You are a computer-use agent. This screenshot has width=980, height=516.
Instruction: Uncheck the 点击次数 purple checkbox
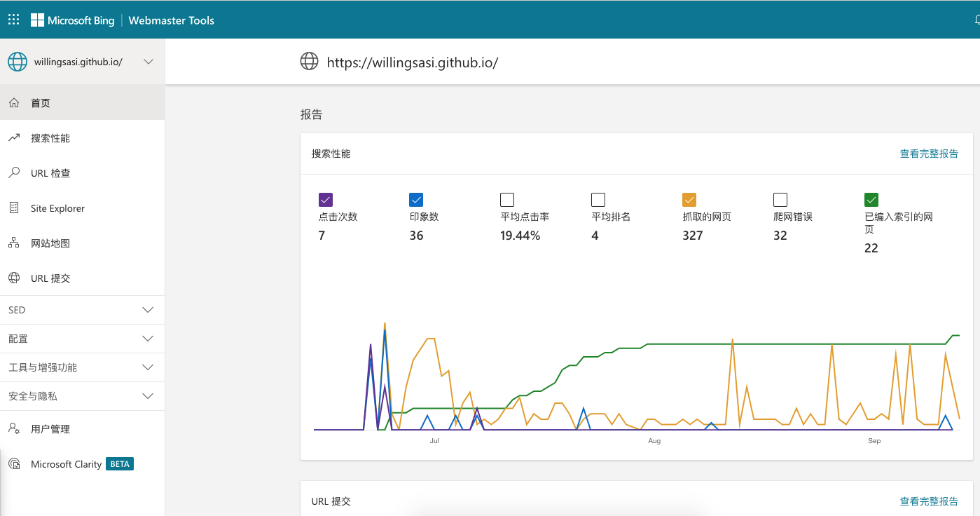[x=325, y=200]
